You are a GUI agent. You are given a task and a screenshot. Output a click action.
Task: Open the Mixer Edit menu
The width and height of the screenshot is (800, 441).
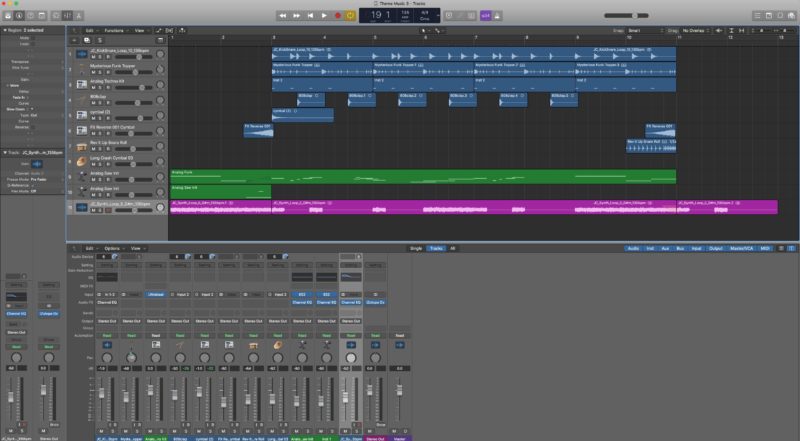click(x=91, y=249)
